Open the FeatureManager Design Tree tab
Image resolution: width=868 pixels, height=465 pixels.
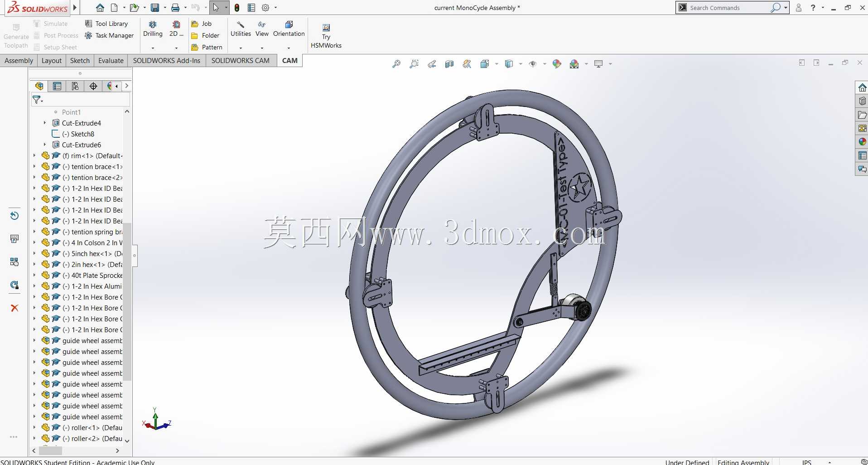(39, 86)
